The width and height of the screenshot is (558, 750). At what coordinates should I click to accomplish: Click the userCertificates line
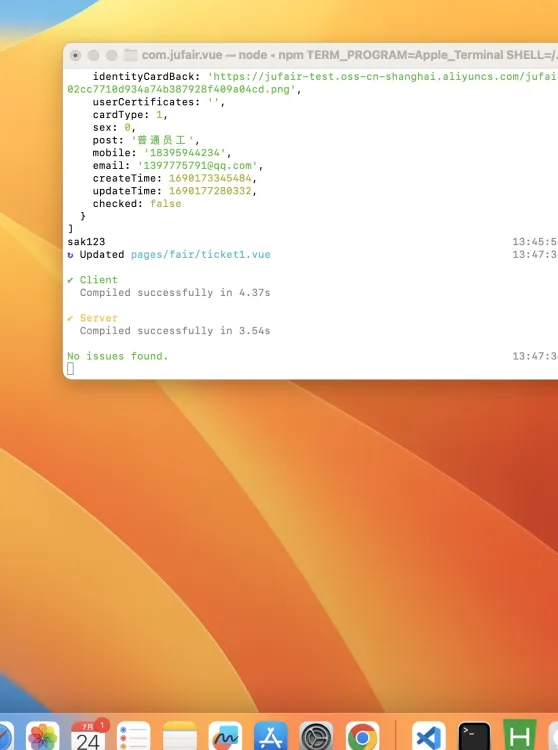(x=159, y=102)
